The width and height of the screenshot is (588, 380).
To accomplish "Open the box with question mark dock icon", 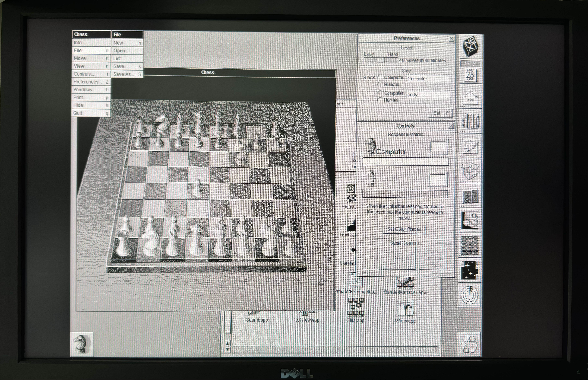I will 470,171.
